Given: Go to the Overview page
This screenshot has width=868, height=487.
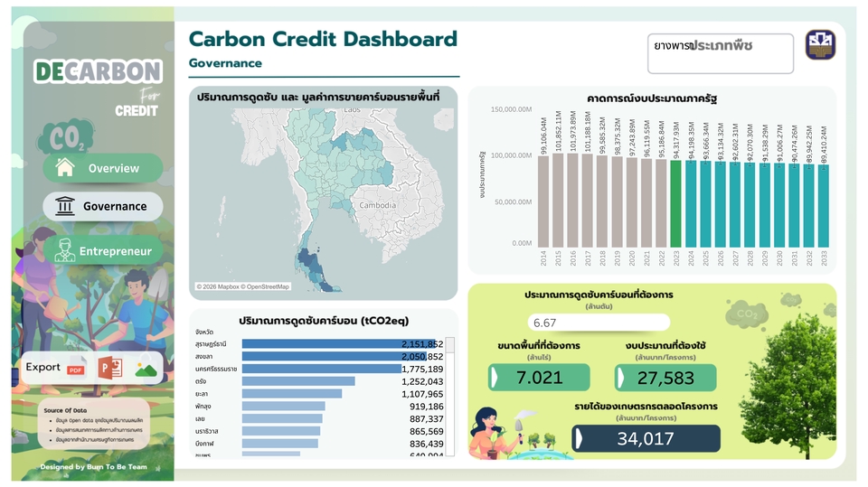Looking at the screenshot, I should pyautogui.click(x=103, y=168).
